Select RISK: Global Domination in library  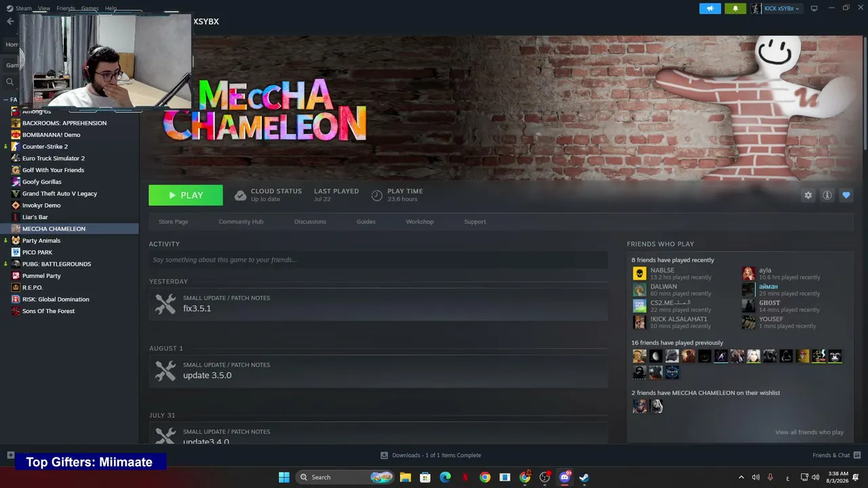[56, 300]
